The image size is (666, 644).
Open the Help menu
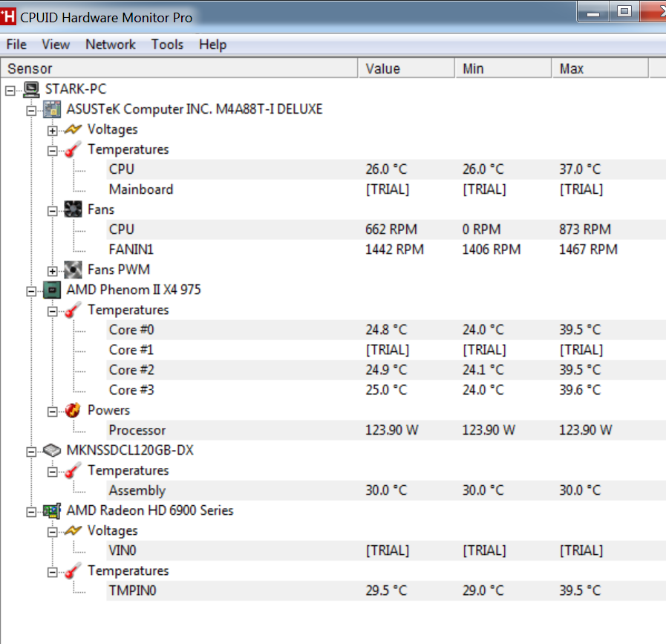(212, 45)
